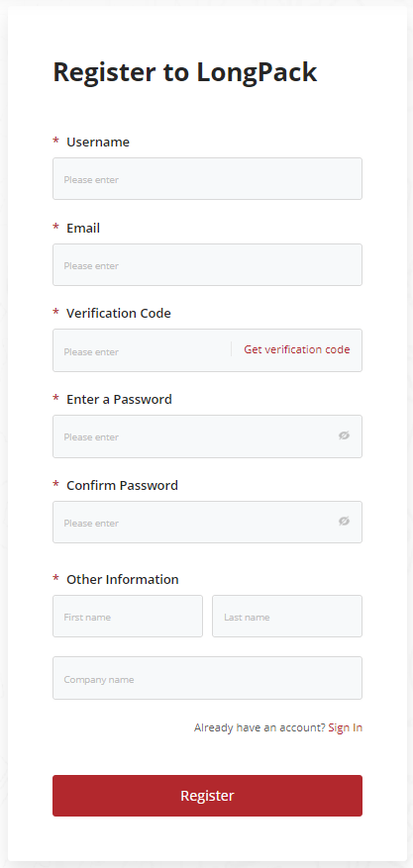The image size is (413, 868).
Task: Select the Company name field
Action: pyautogui.click(x=208, y=678)
